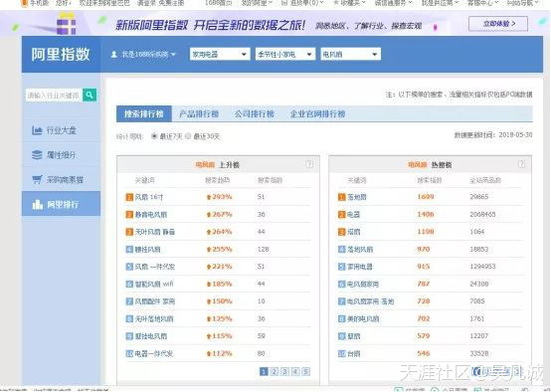551x392 pixels.
Task: Click the gift box banner icon
Action: 66,24
